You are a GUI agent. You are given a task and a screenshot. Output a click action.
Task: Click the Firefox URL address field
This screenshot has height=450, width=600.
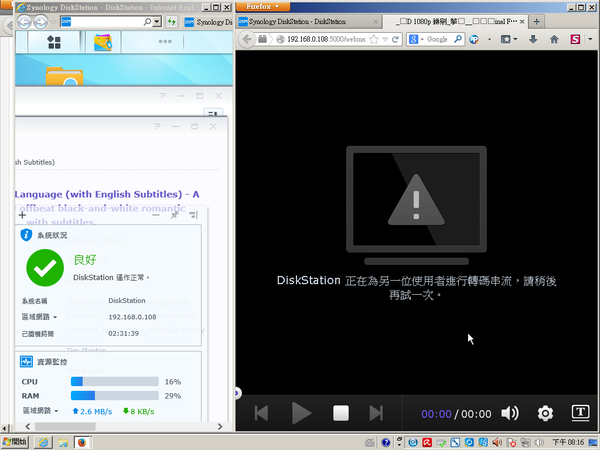pyautogui.click(x=330, y=39)
